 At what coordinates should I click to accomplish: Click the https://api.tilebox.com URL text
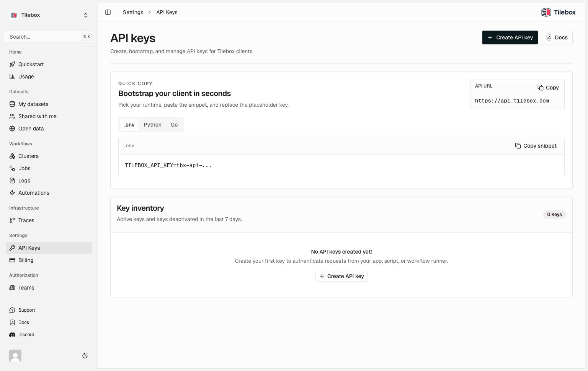tap(512, 101)
